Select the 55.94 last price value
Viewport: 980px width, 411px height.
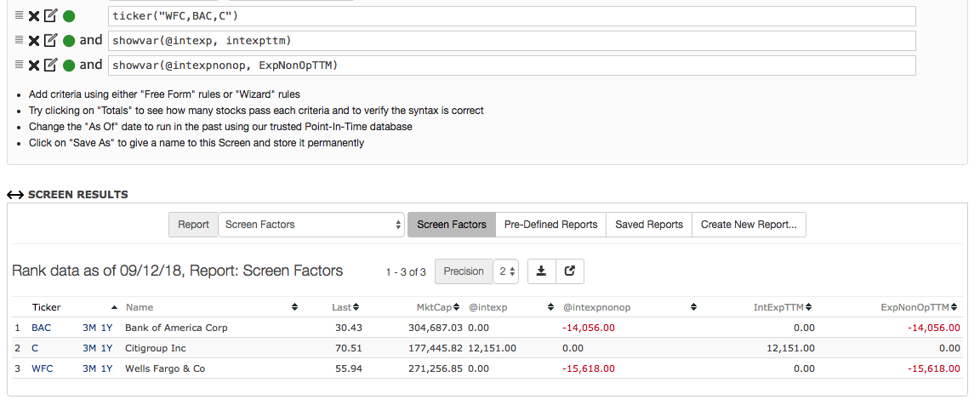(x=349, y=369)
